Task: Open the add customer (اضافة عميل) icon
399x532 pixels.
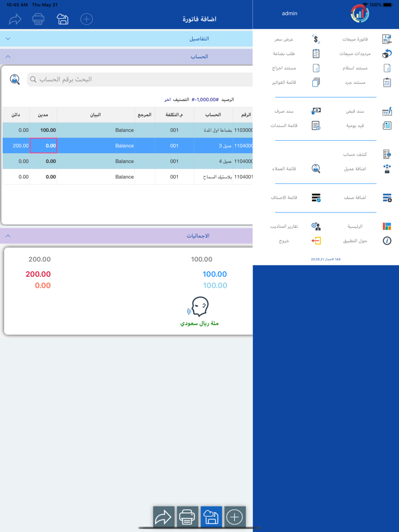Action: pos(387,169)
